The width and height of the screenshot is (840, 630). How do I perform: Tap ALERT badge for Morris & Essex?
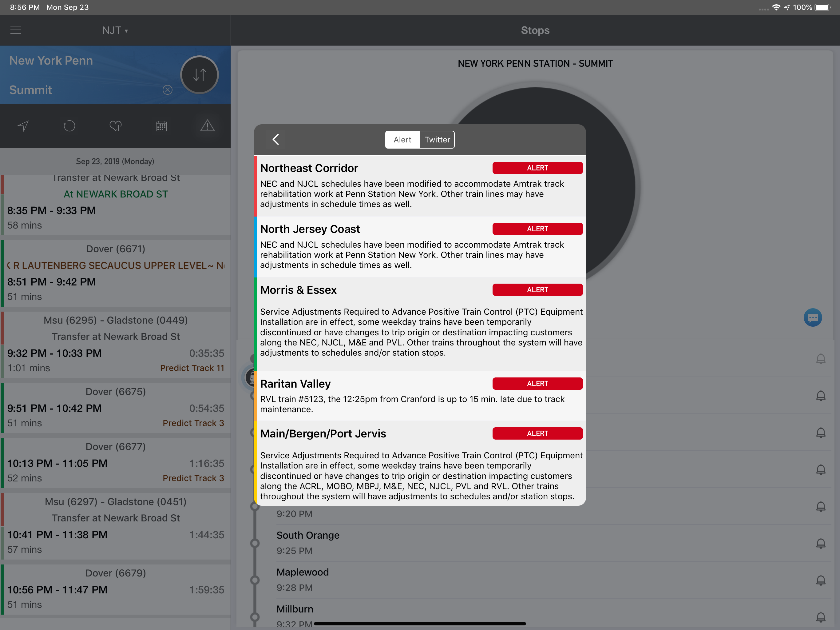(x=537, y=290)
